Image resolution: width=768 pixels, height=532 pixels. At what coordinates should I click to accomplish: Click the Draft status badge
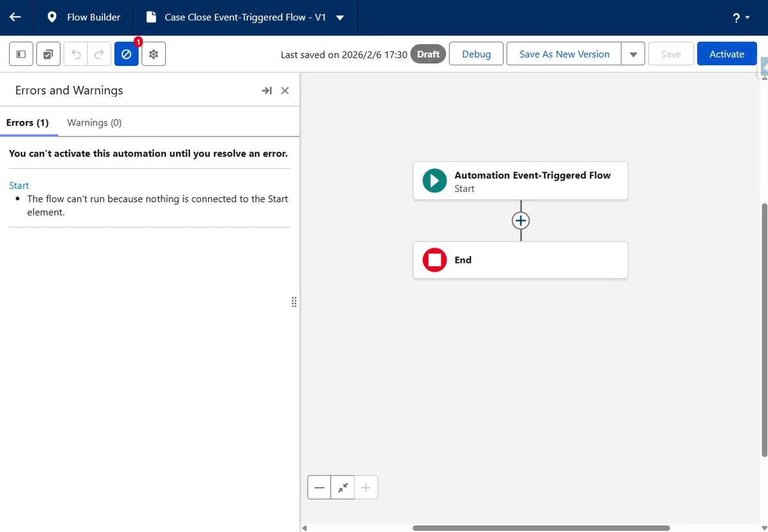pyautogui.click(x=428, y=54)
